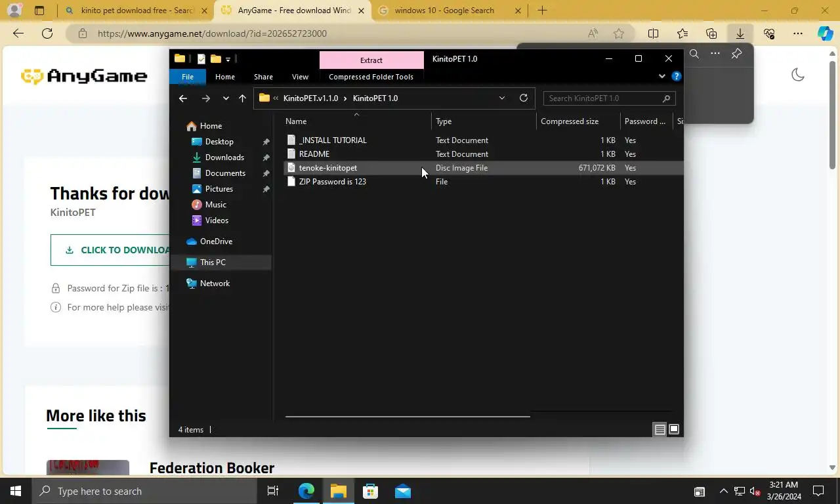Expand the ribbon with the chevron
Screen dimensions: 840x504
pyautogui.click(x=661, y=76)
